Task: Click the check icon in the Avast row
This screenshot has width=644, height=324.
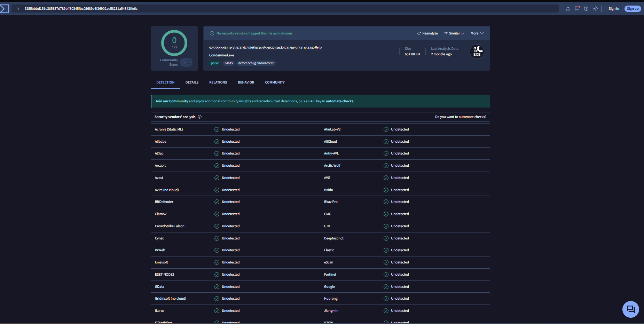Action: pos(217,178)
